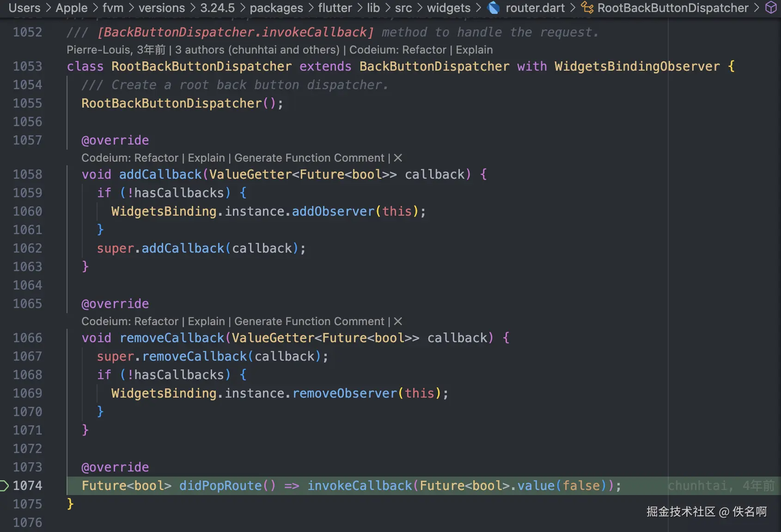Click Codeium Refactor above the class declaration
Viewport: 781px width, 532px height.
click(x=398, y=50)
